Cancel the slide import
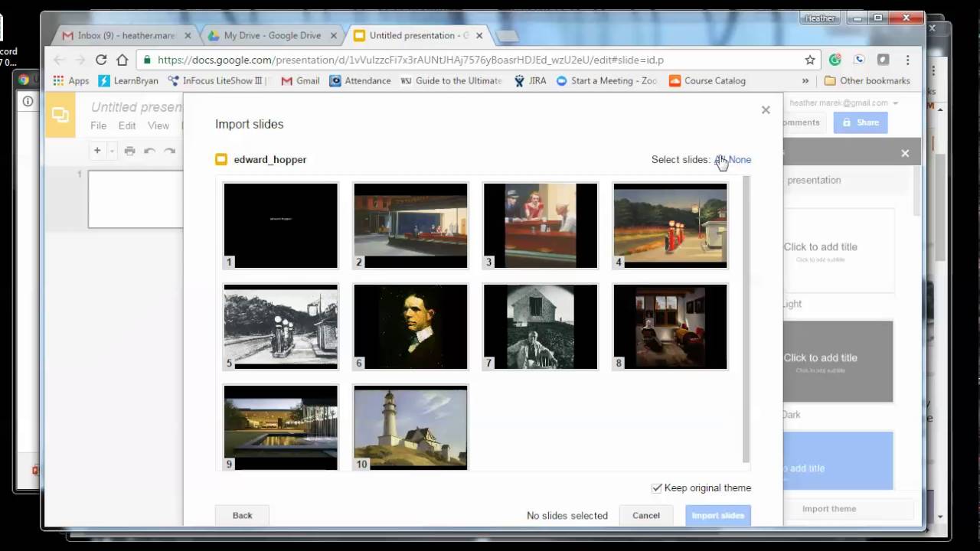Image resolution: width=980 pixels, height=551 pixels. 646,515
